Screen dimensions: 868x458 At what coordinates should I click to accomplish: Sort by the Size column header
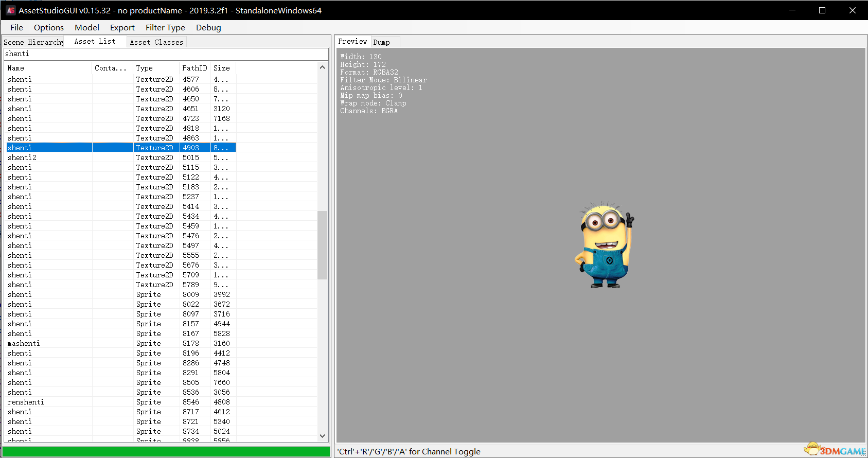[223, 68]
